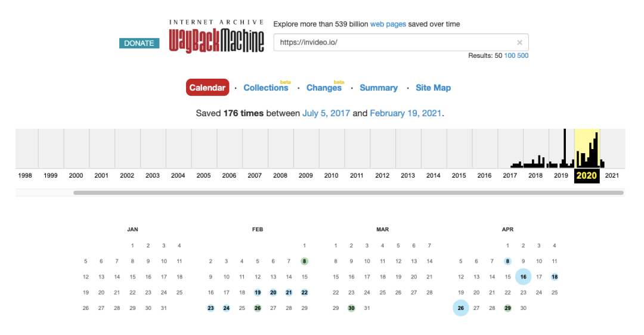644x335 pixels.
Task: Clear the URL search field
Action: [x=519, y=42]
